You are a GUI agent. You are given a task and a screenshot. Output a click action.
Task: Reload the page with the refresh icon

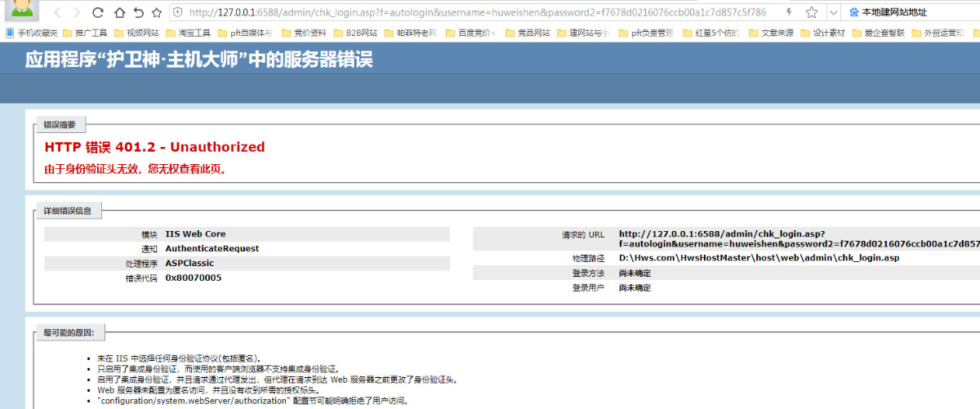[98, 13]
